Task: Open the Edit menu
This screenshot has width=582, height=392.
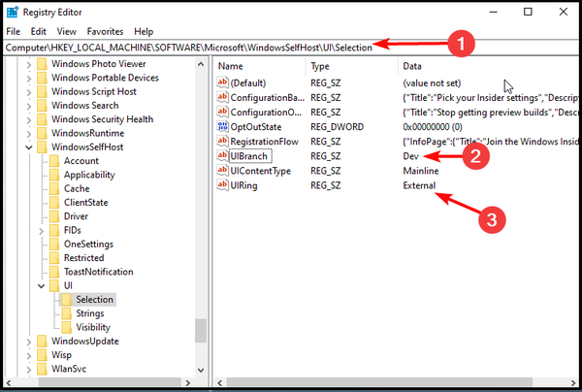Action: [x=39, y=32]
